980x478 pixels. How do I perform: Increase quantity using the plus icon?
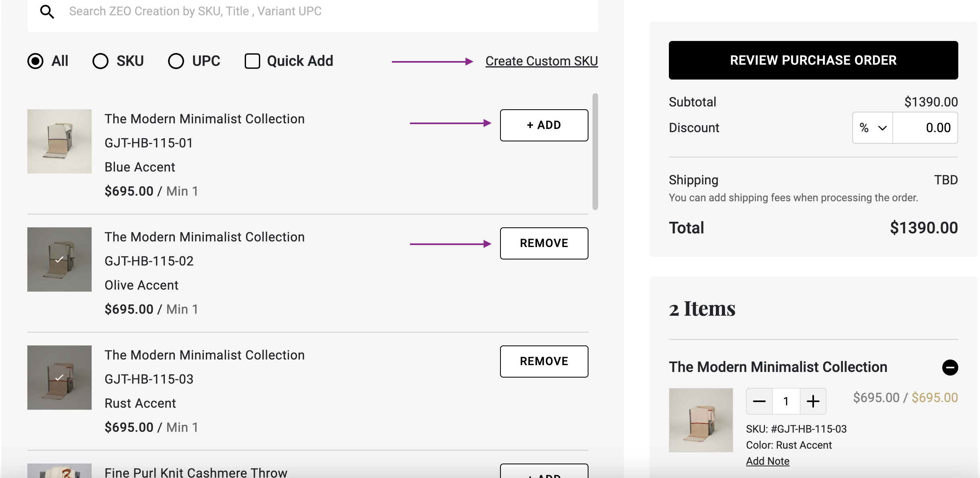click(813, 400)
